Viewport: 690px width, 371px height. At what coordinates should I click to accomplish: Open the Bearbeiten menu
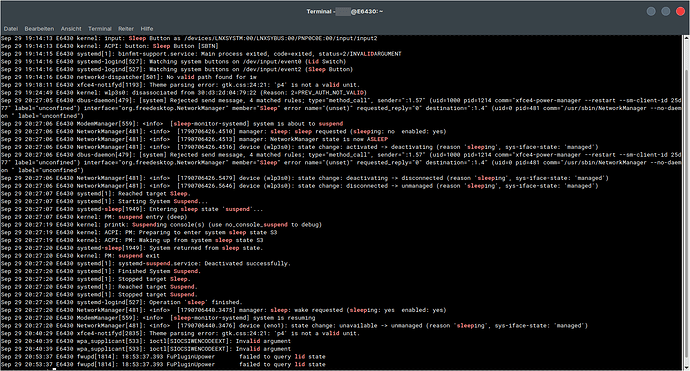tap(39, 29)
